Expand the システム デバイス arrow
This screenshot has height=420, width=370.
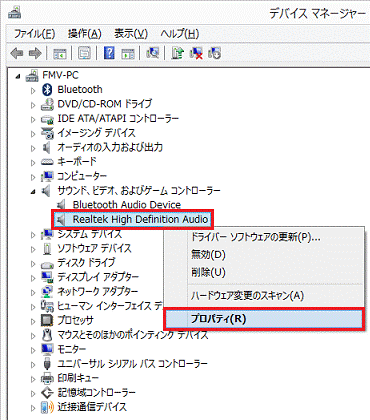pyautogui.click(x=33, y=235)
